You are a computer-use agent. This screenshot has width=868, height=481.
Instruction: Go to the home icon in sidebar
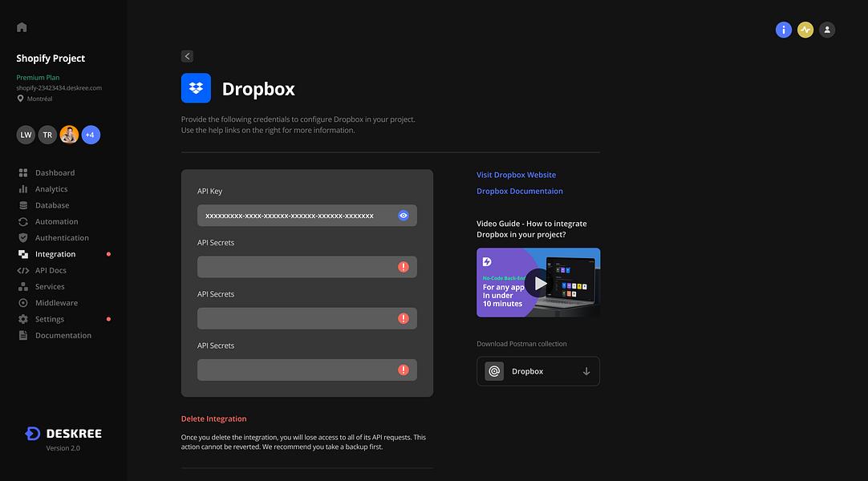tap(22, 27)
